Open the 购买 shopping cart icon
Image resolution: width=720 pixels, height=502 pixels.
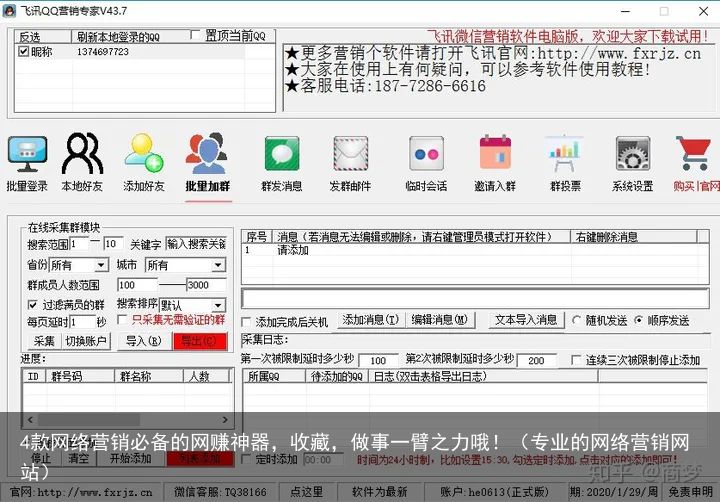[694, 153]
